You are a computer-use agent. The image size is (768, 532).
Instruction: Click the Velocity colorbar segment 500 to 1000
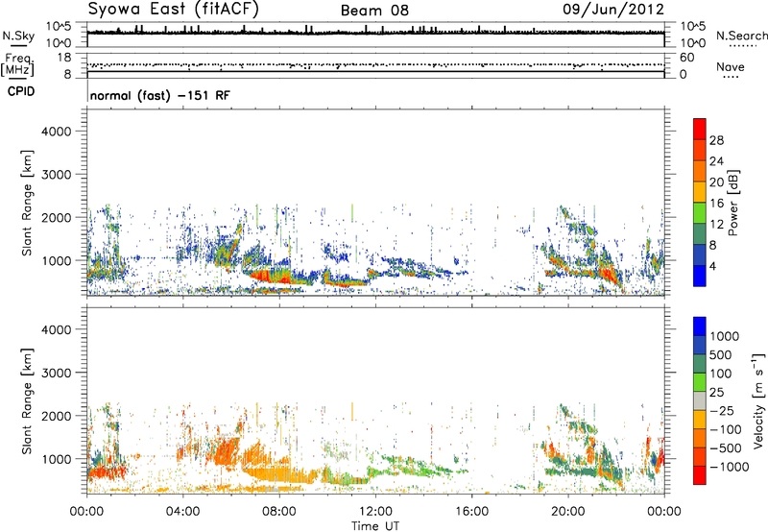pyautogui.click(x=700, y=346)
